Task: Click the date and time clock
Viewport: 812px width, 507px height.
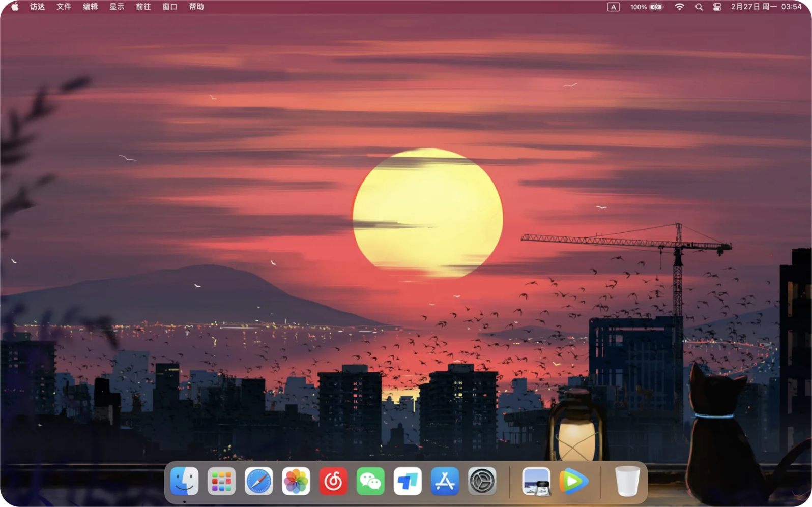Action: click(766, 7)
